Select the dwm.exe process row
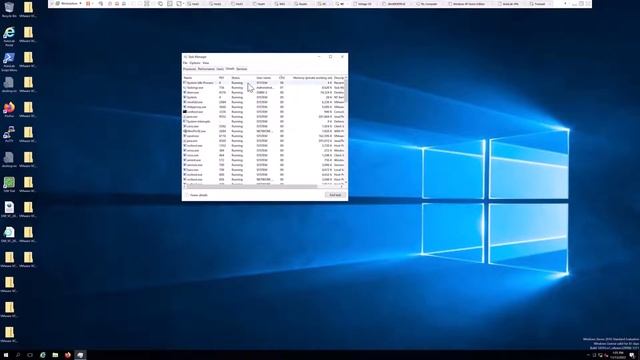Screen dimensions: 640x360 coord(264,93)
